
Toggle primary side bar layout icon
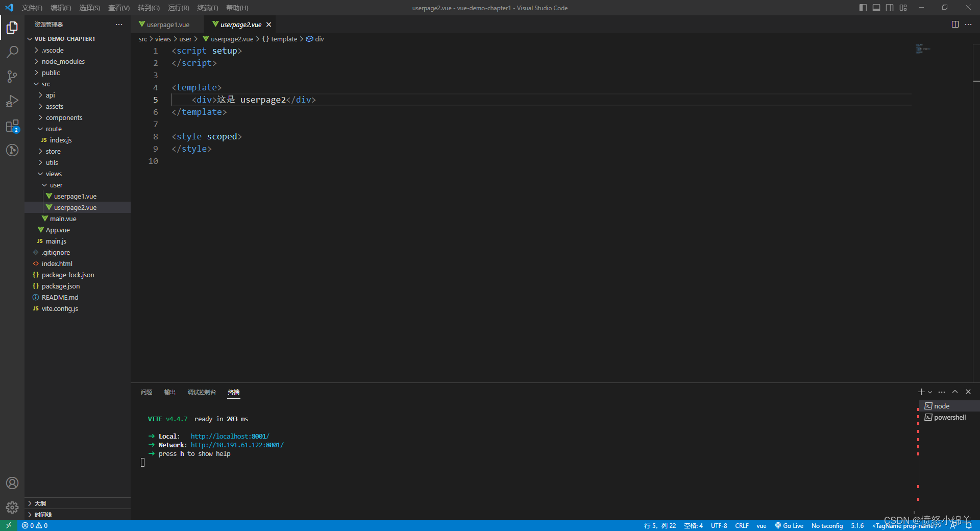click(x=863, y=8)
